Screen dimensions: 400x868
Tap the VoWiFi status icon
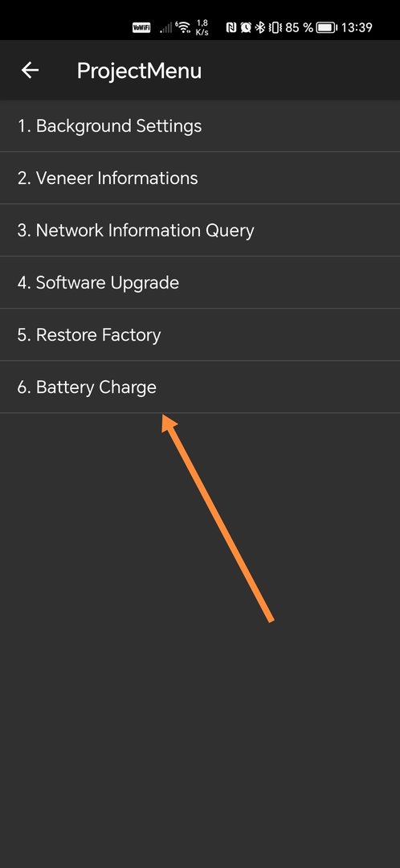point(141,27)
